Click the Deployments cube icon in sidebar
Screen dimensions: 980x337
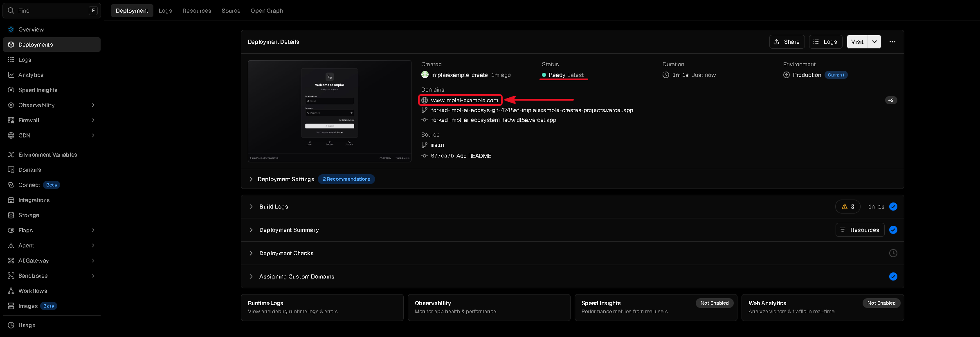coord(11,45)
